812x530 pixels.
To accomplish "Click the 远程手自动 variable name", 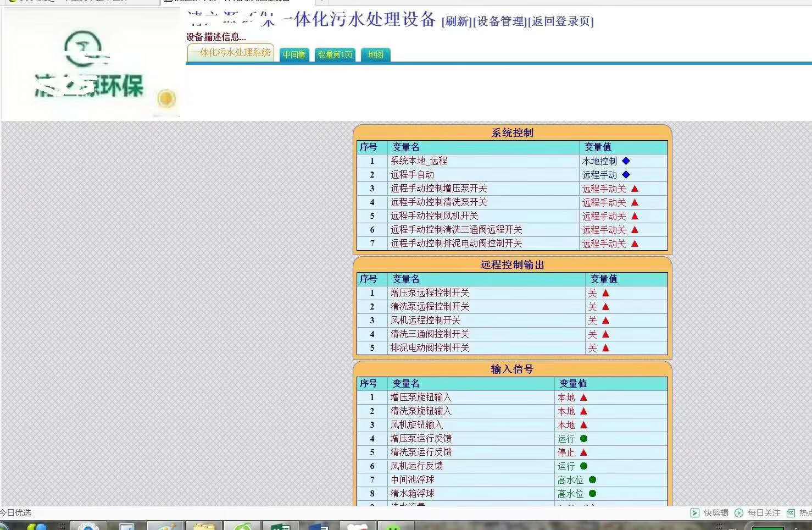I will [413, 175].
